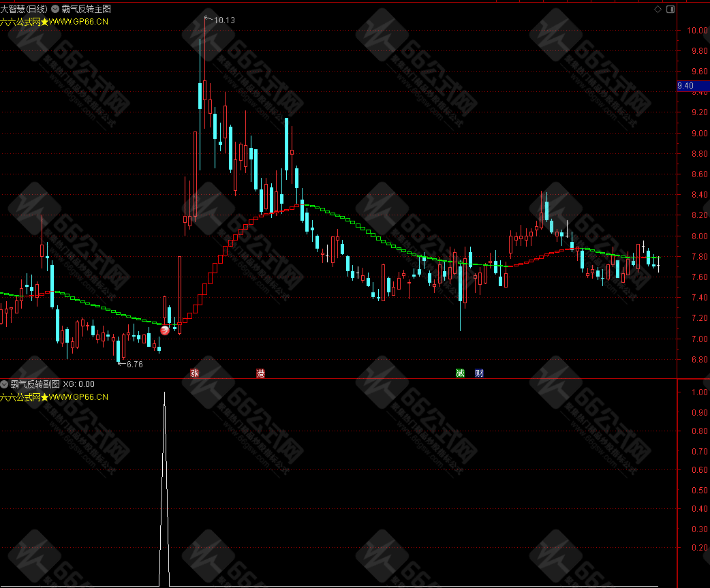
Task: Click the peak of the white XG spike
Action: click(x=164, y=393)
